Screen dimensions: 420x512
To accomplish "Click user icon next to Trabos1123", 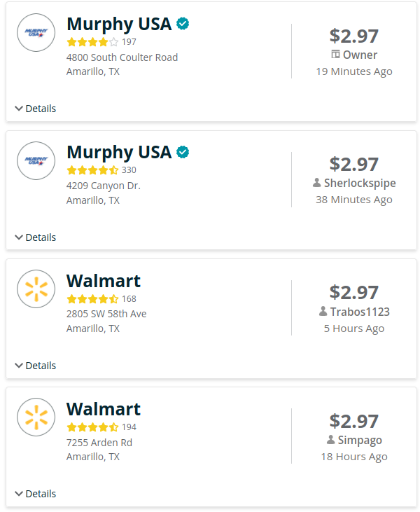I will click(323, 311).
